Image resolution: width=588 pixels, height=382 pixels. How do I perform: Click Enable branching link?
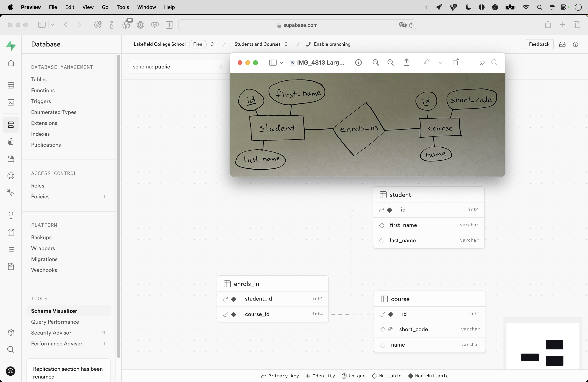click(332, 44)
